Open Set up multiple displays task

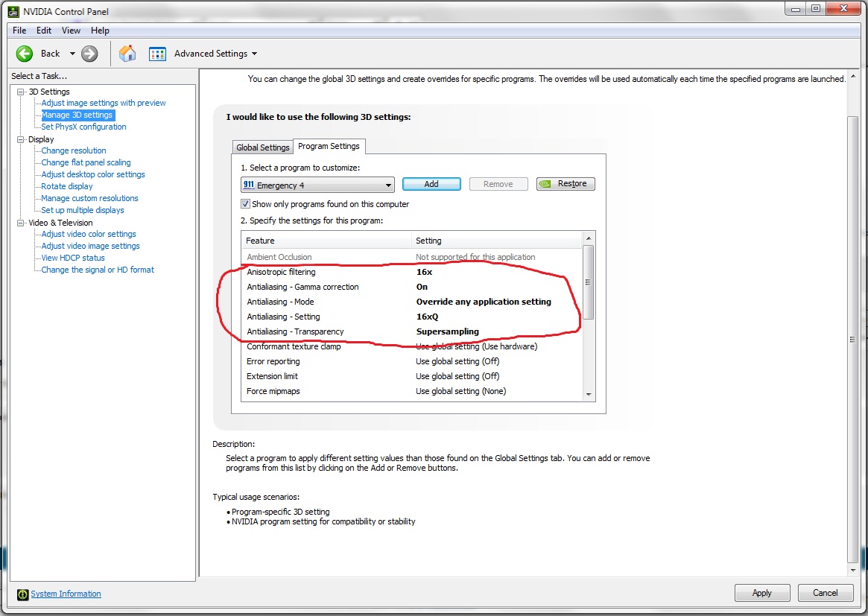83,210
